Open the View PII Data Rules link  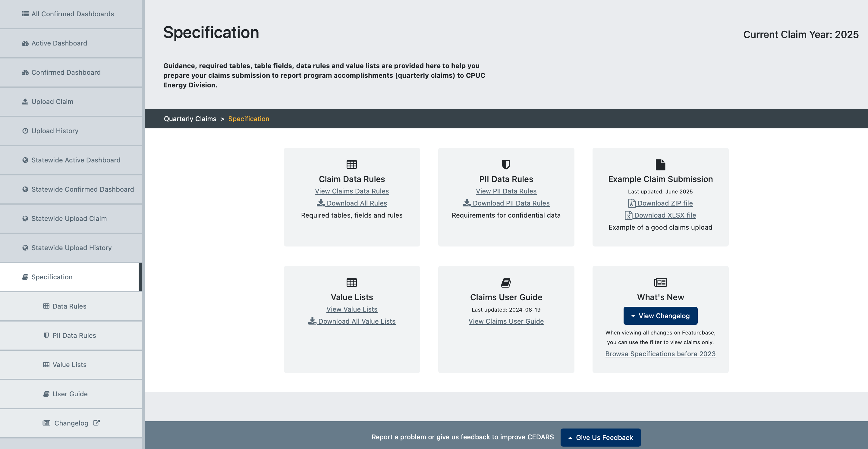[x=506, y=191]
